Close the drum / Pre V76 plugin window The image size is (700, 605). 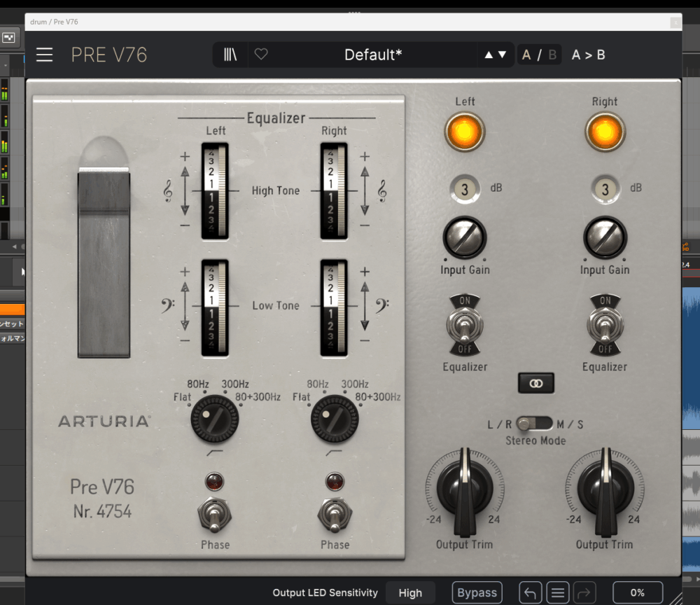point(676,22)
